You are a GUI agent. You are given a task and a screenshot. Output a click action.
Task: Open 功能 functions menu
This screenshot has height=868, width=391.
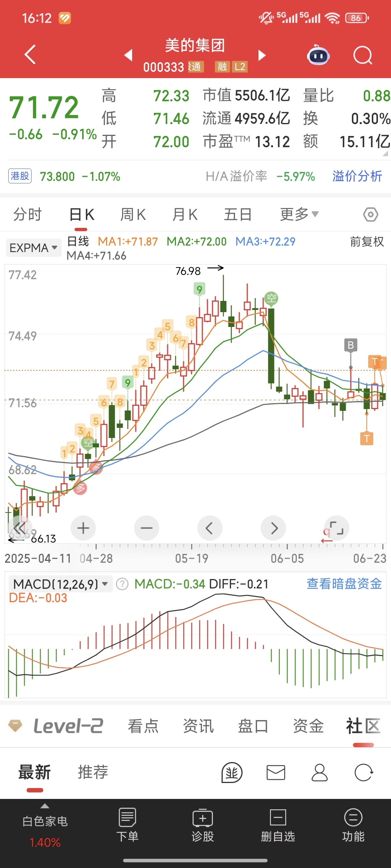353,825
